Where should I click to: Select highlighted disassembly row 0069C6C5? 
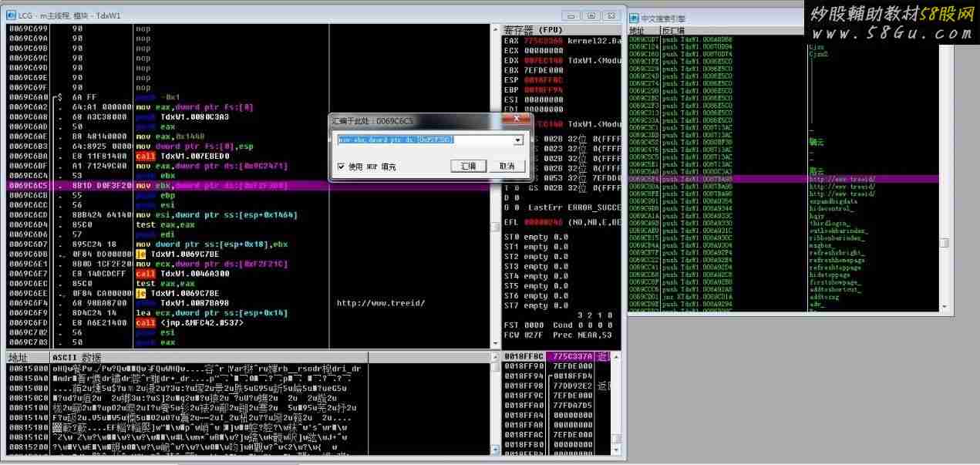coord(248,186)
